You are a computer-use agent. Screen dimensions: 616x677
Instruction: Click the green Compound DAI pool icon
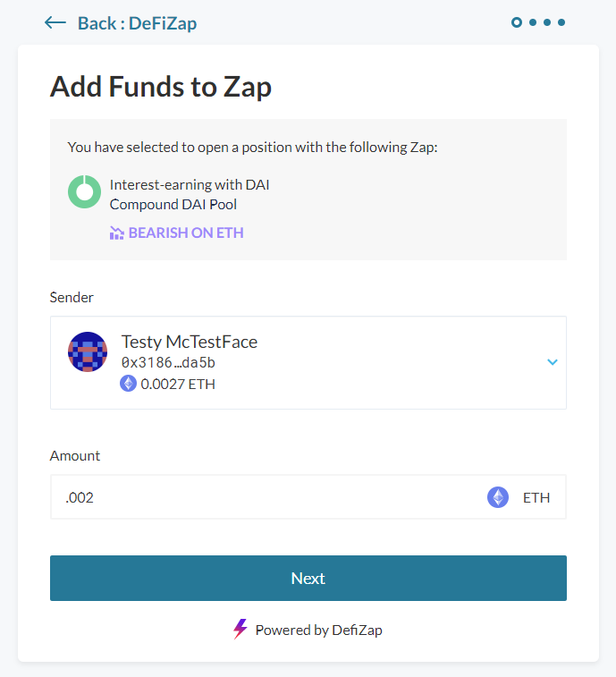(85, 191)
